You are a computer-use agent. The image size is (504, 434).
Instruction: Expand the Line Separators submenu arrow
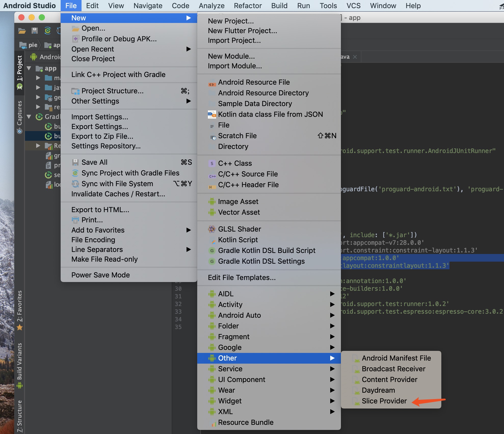click(188, 250)
